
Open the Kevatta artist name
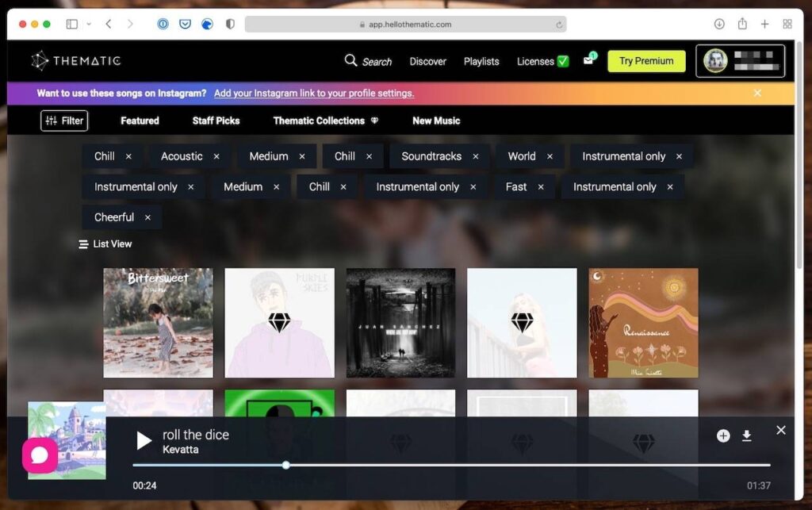[180, 450]
